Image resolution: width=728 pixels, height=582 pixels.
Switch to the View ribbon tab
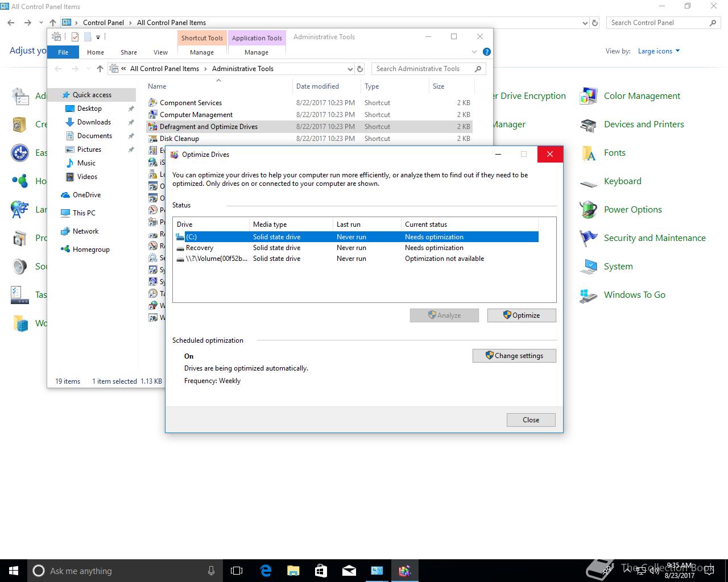160,52
